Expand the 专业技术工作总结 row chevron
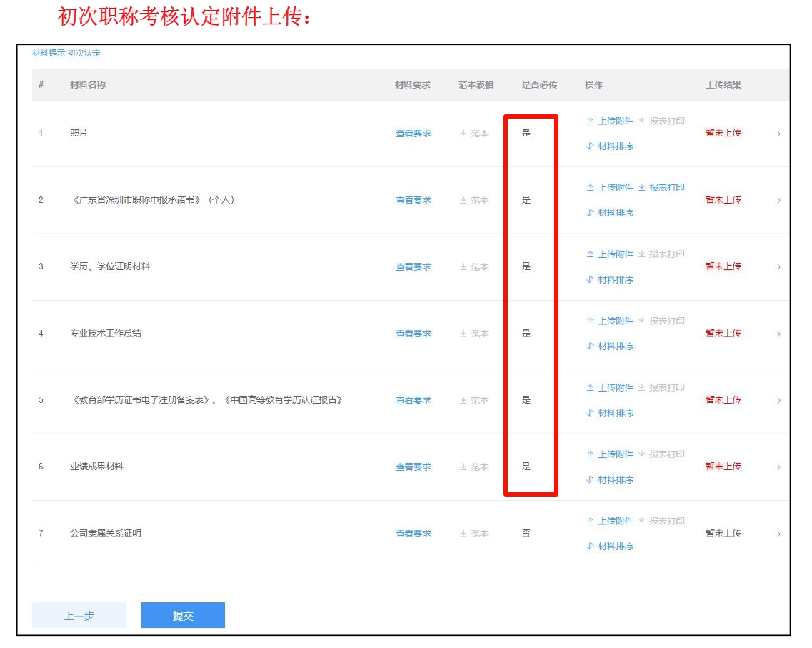Image resolution: width=812 pixels, height=648 pixels. pos(778,334)
